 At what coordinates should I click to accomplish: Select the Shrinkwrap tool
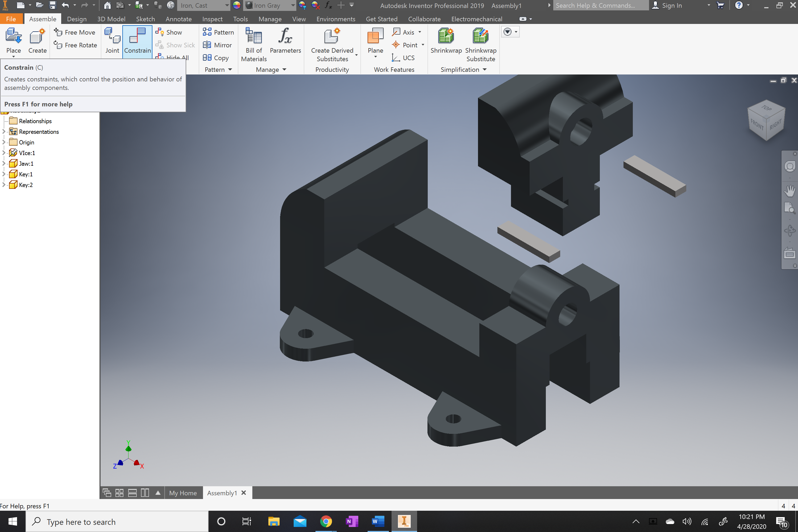(446, 41)
